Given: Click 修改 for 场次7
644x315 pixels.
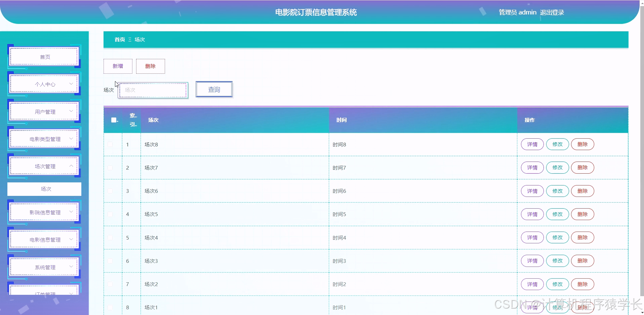Looking at the screenshot, I should (x=558, y=168).
